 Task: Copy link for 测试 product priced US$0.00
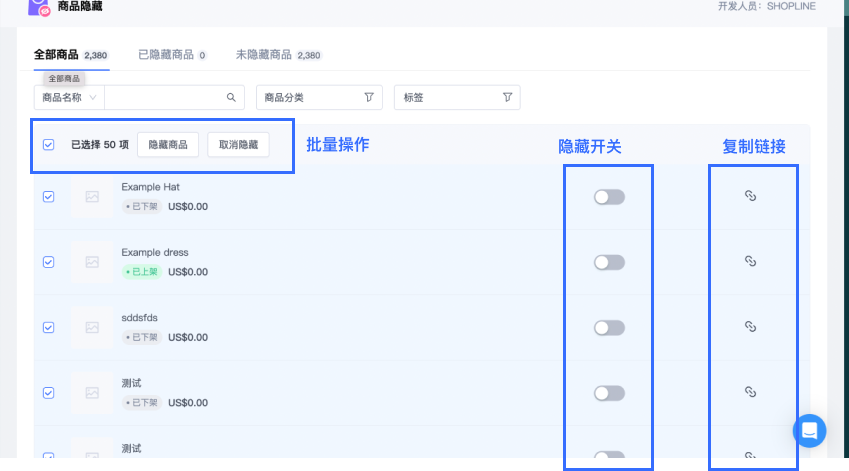[x=750, y=392]
